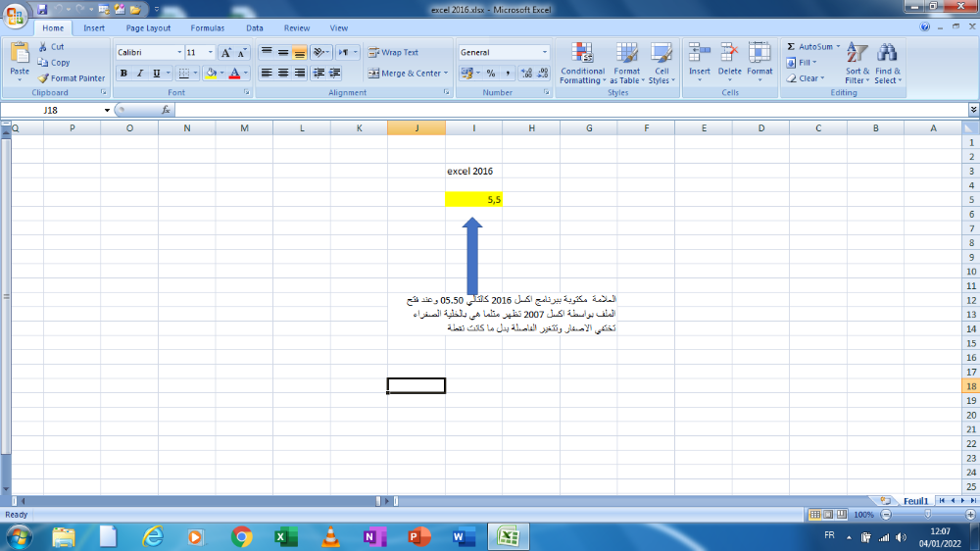Select the Feuil1 sheet tab
The height and width of the screenshot is (551, 980).
point(915,501)
